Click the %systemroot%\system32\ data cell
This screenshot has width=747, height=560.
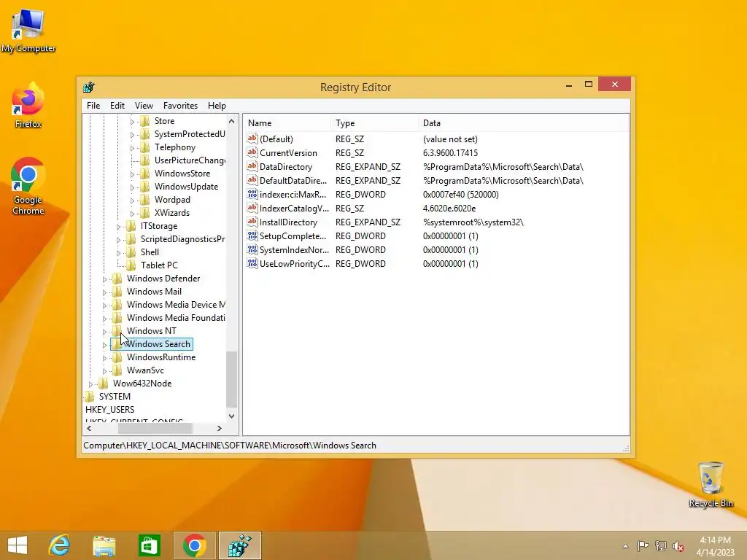[x=473, y=222]
